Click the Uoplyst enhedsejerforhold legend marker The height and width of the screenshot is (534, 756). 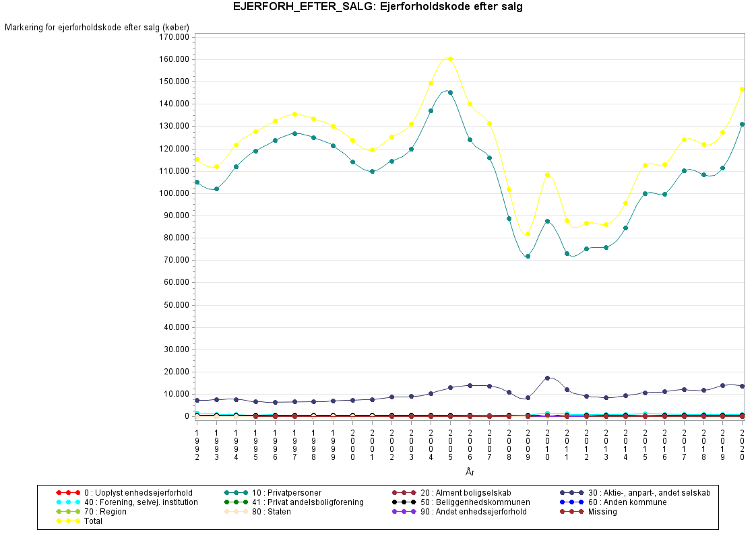(x=69, y=493)
